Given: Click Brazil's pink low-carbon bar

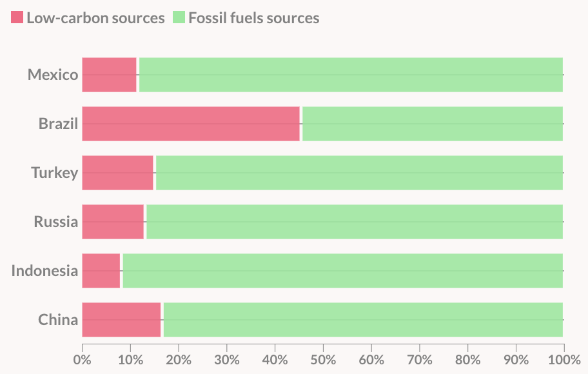Looking at the screenshot, I should (191, 124).
